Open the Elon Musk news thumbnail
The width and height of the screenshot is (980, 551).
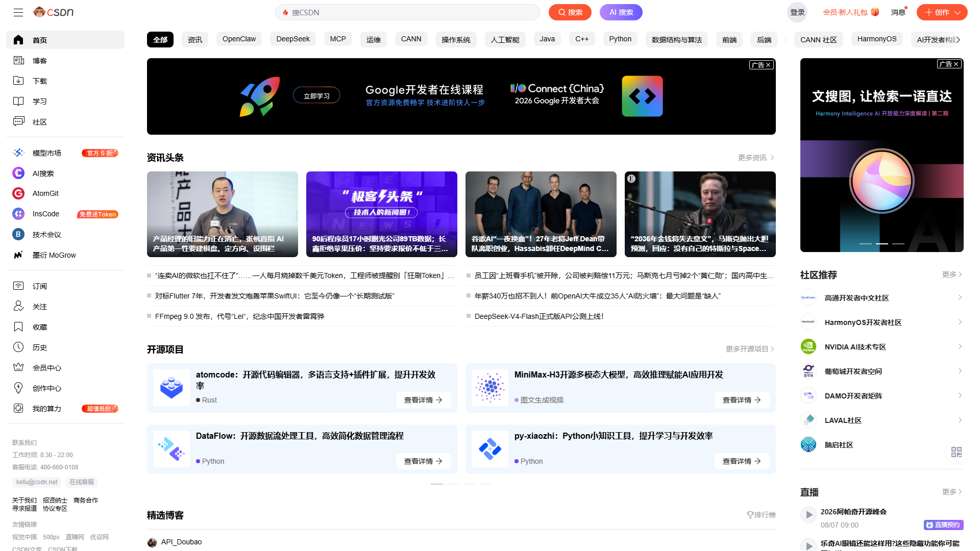(x=700, y=214)
